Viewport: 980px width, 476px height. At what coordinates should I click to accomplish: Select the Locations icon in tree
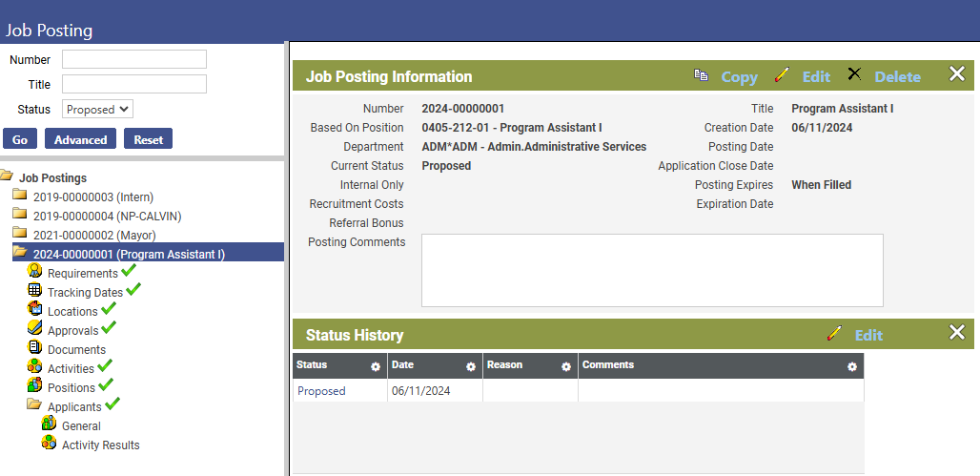pos(35,309)
